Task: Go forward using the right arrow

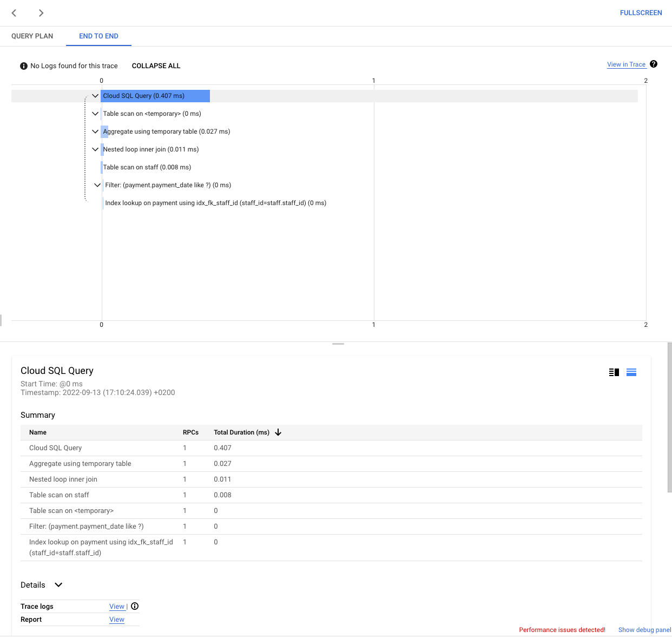Action: point(41,13)
